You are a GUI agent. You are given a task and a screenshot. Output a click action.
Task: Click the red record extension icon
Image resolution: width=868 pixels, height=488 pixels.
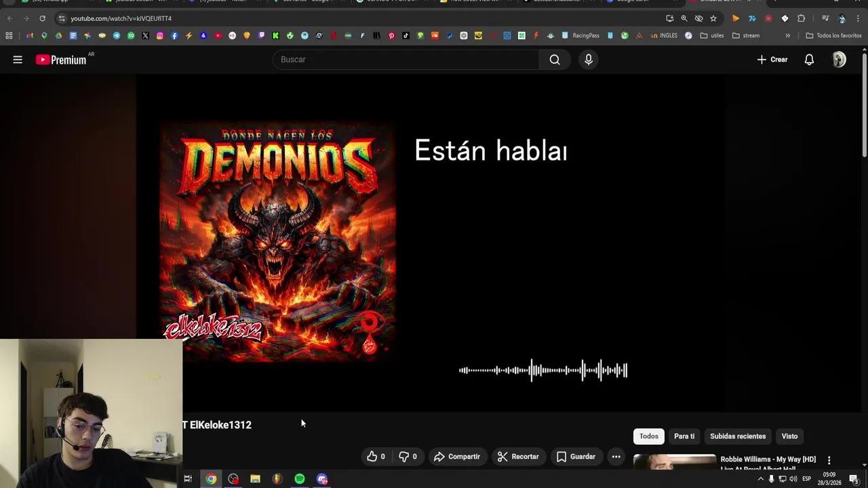pos(768,18)
